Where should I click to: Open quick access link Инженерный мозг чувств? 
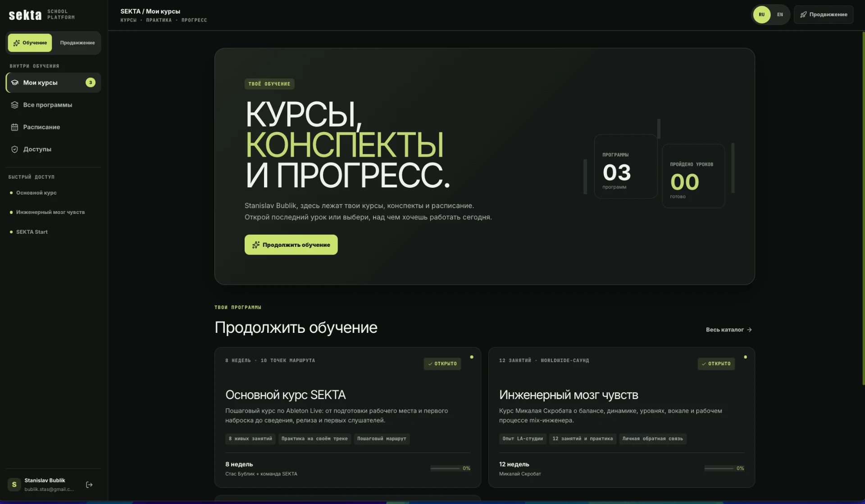pyautogui.click(x=50, y=212)
